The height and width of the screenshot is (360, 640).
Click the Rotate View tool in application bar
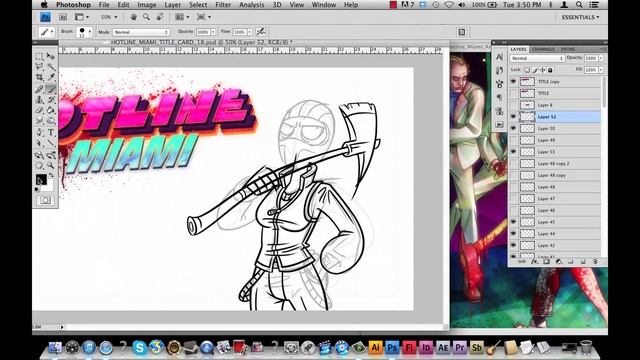coord(160,17)
